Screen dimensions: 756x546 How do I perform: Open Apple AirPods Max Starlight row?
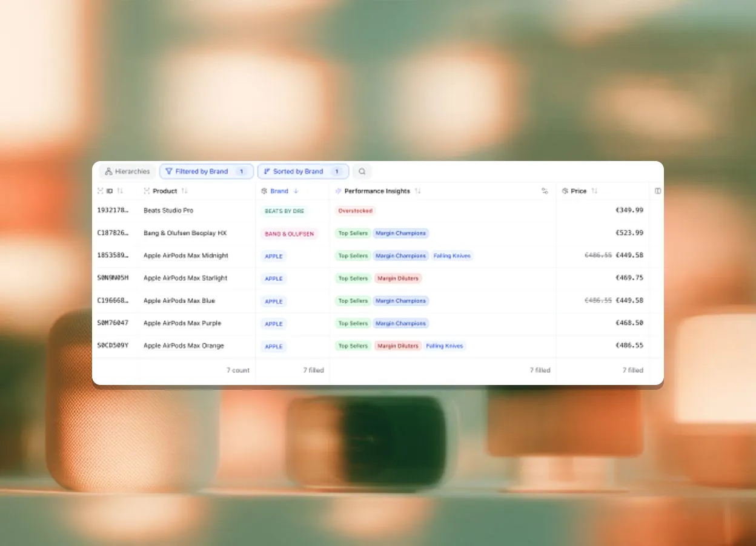click(185, 278)
